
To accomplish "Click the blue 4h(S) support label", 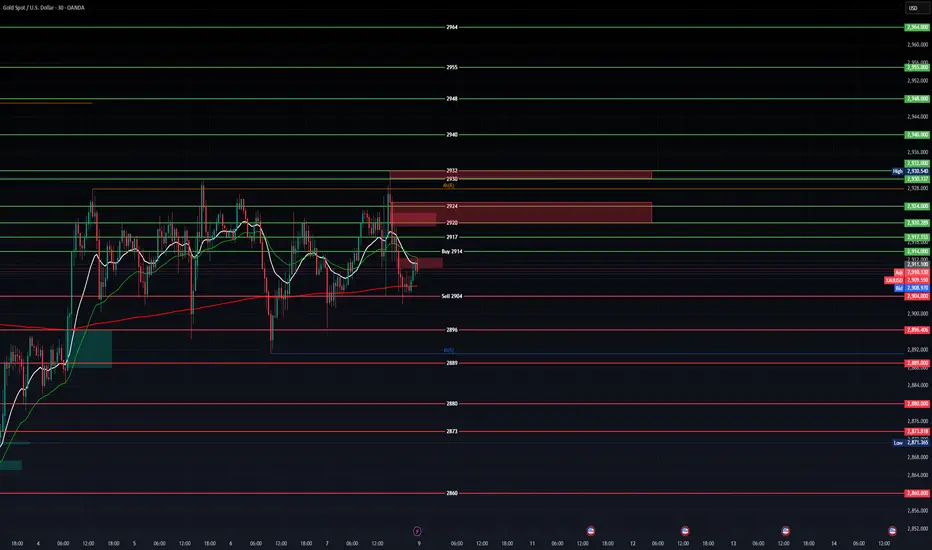I will point(448,350).
